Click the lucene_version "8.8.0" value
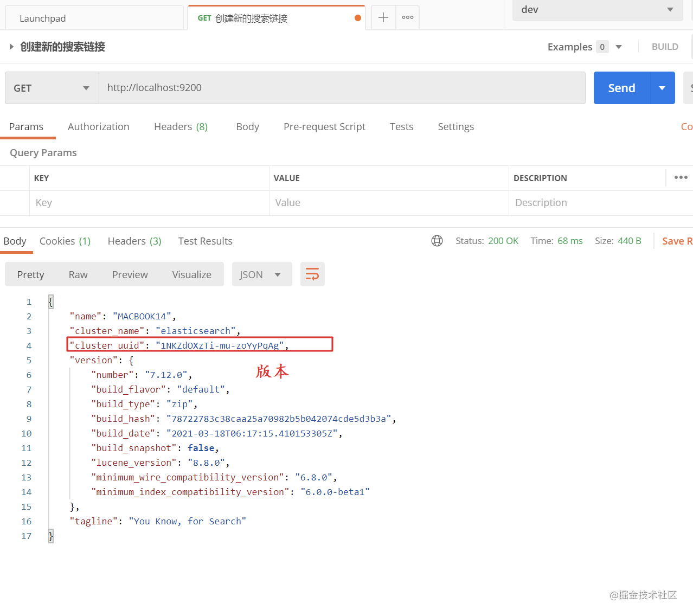The image size is (693, 616). point(207,463)
